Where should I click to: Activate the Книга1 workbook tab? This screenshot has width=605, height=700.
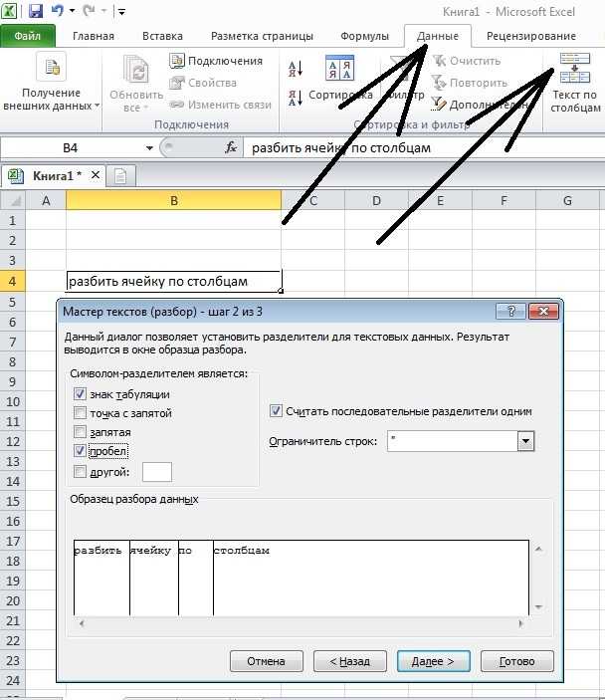coord(52,176)
